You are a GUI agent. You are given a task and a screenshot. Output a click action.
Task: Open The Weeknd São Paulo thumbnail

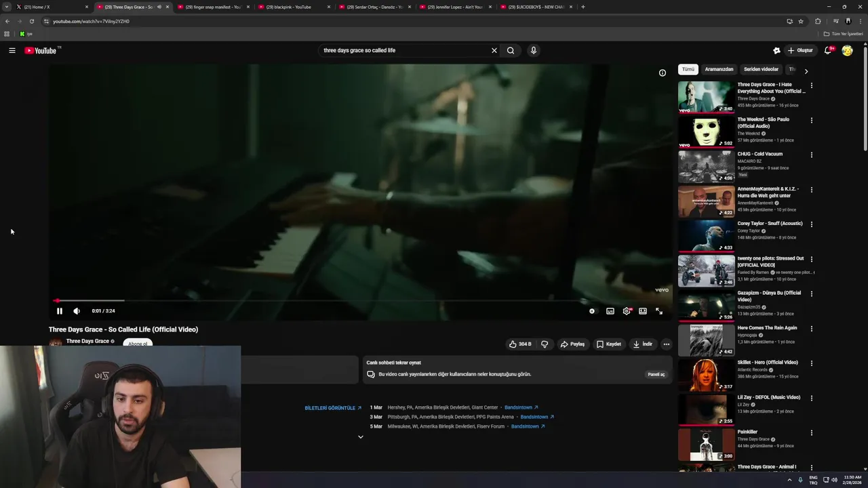point(706,131)
